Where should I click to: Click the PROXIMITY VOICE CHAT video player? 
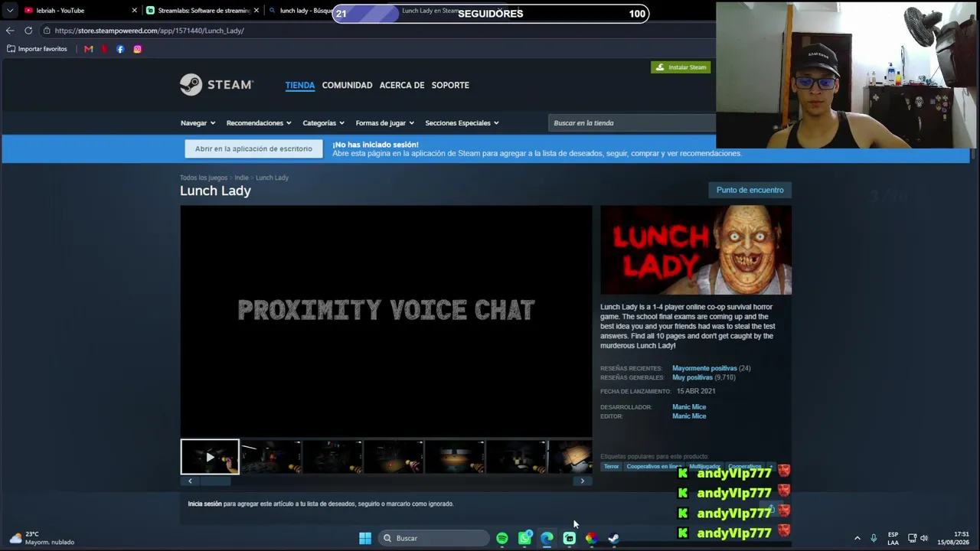[386, 321]
